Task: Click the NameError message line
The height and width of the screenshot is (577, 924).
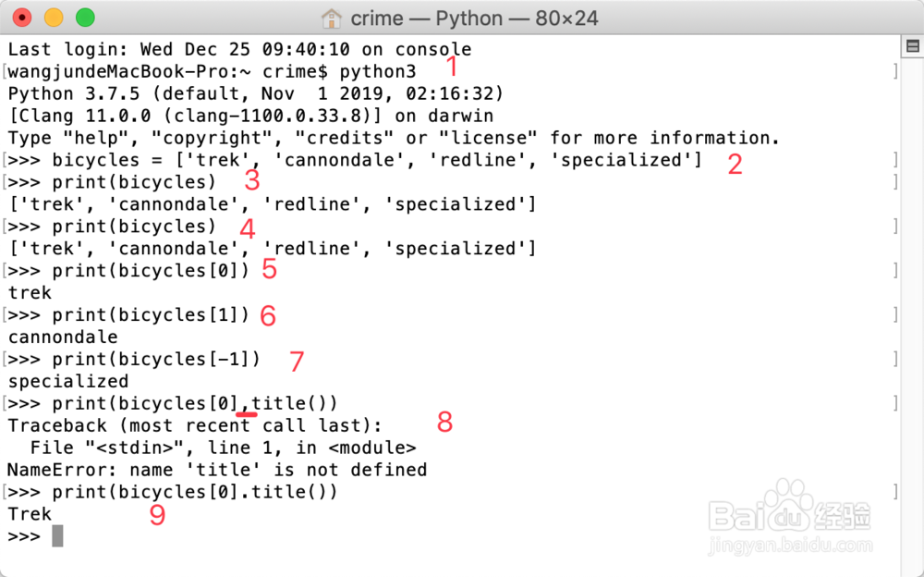Action: tap(217, 470)
